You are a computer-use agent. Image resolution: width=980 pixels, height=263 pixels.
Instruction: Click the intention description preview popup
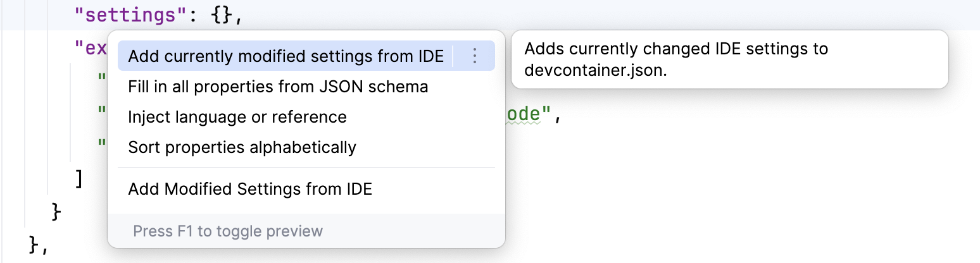729,59
